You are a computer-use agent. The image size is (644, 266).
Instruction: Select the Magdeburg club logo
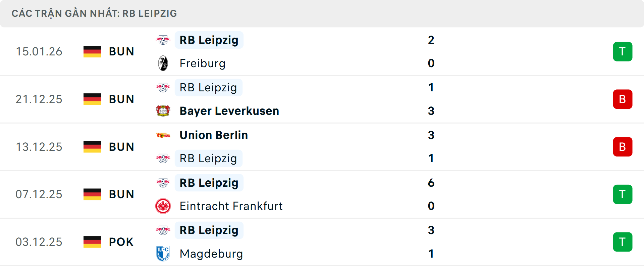(x=163, y=254)
